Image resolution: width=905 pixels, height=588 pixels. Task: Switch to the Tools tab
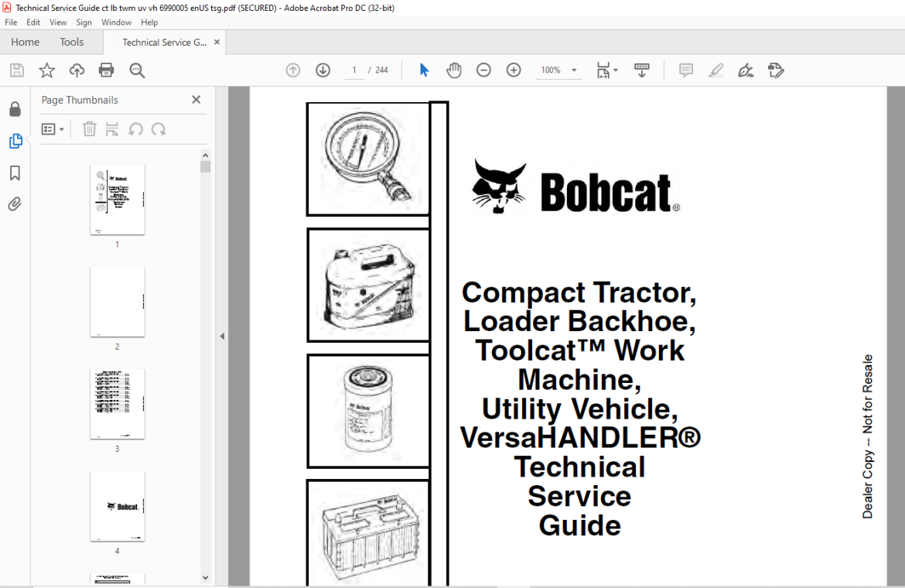[x=72, y=42]
